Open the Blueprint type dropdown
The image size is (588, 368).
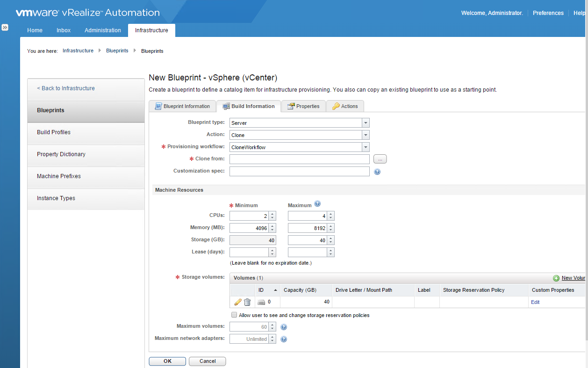click(x=366, y=123)
